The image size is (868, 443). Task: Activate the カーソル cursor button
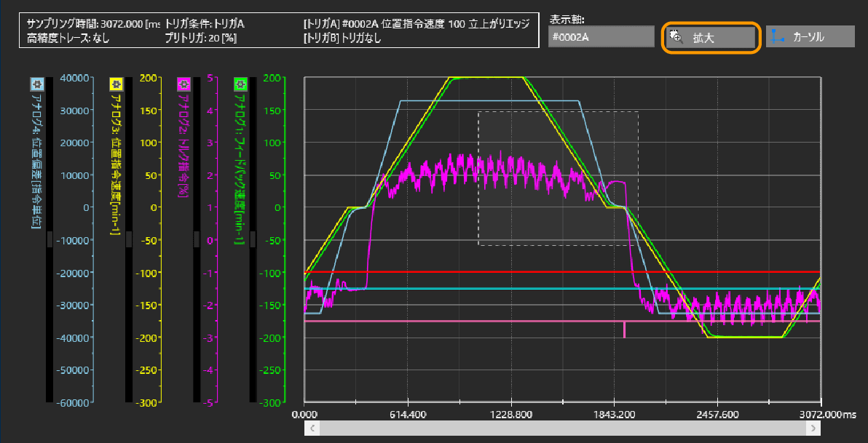pos(810,37)
